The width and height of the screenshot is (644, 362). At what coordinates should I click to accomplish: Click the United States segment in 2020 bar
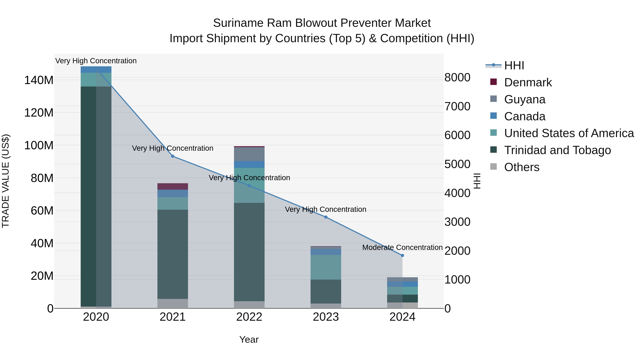96,80
